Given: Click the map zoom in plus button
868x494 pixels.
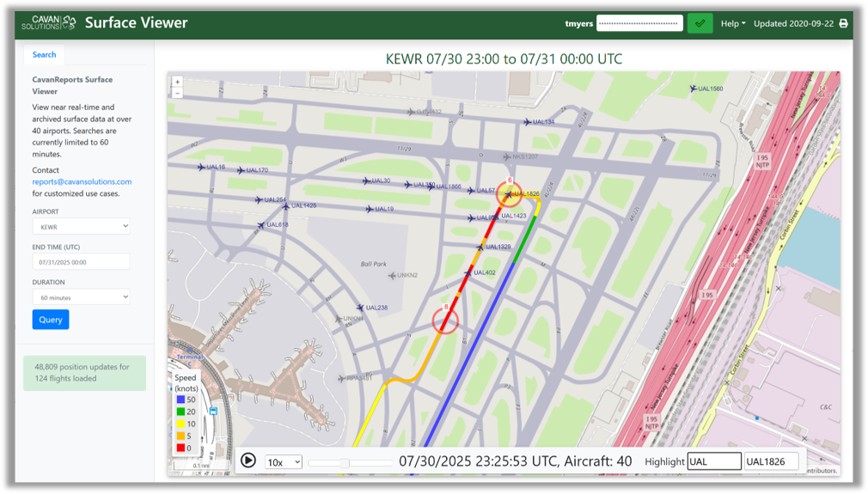Looking at the screenshot, I should (x=177, y=82).
